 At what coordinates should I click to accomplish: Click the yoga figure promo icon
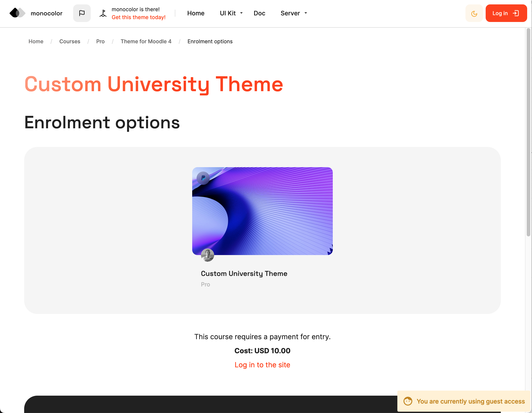(103, 13)
